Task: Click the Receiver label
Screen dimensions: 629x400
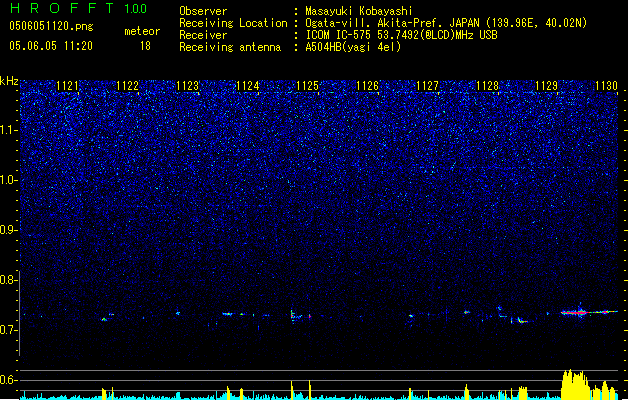Action: (203, 35)
